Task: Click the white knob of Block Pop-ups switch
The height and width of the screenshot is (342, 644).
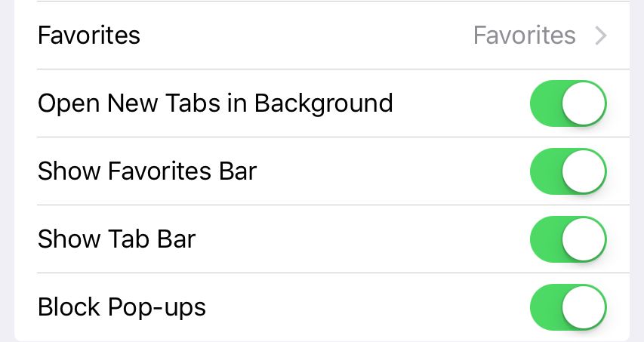Action: [x=584, y=307]
